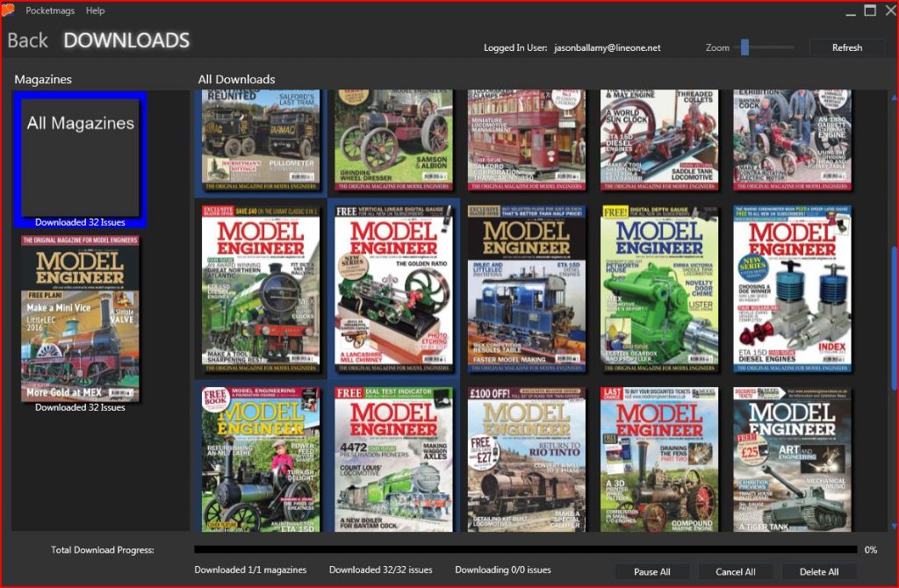Open the Samson & Albion issue
Screen dimensions: 899x588
click(394, 140)
